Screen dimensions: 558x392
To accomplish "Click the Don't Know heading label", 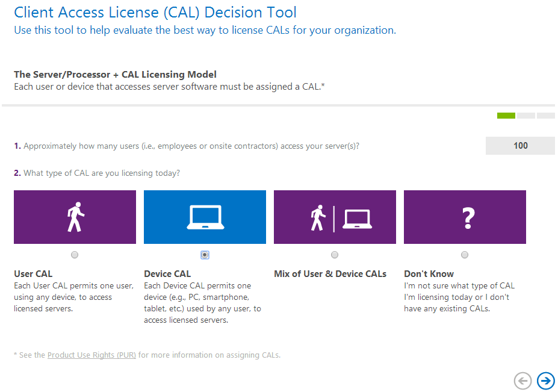I will coord(429,274).
